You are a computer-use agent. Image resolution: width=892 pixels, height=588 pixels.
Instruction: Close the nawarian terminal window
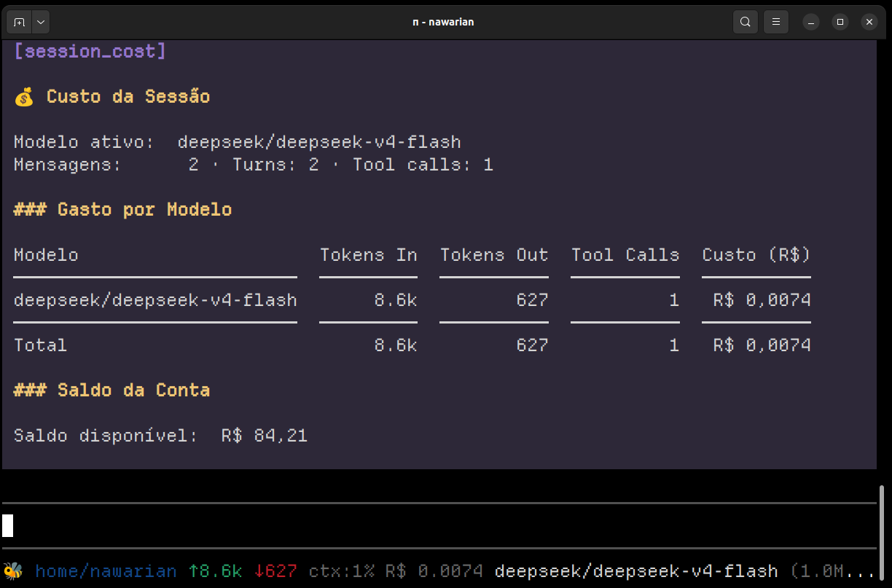click(869, 22)
